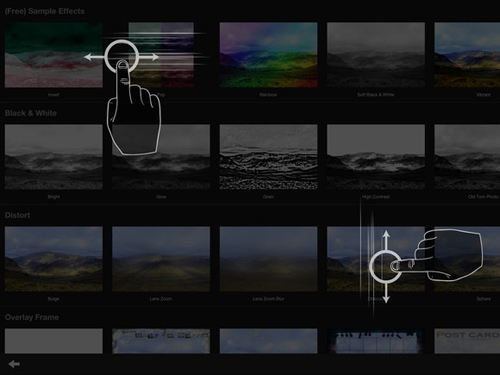Viewport: 500px width, 375px height.
Task: Click the Black & White section heading
Action: click(31, 113)
